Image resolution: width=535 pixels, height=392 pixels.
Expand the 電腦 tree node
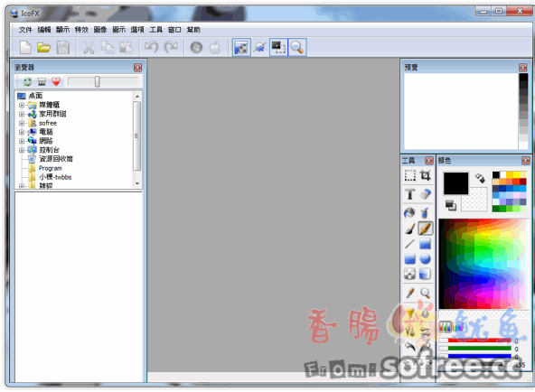[22, 132]
